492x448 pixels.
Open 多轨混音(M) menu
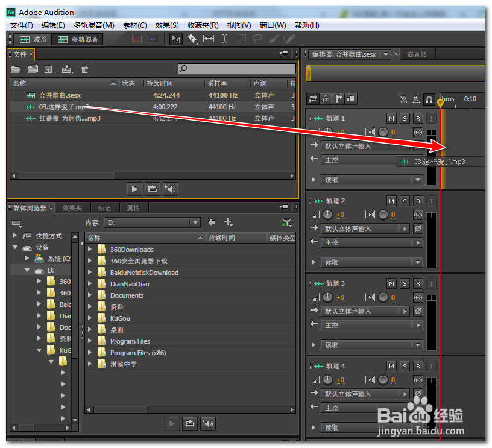94,25
